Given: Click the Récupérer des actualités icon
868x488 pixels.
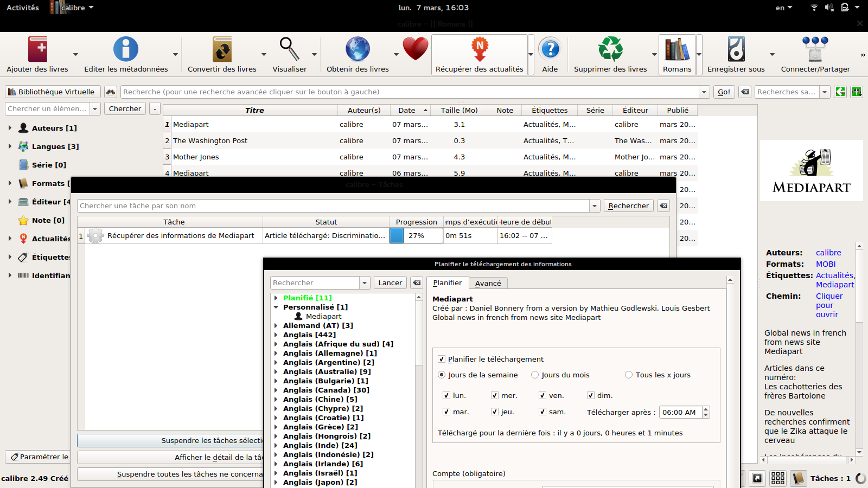Looking at the screenshot, I should click(480, 49).
